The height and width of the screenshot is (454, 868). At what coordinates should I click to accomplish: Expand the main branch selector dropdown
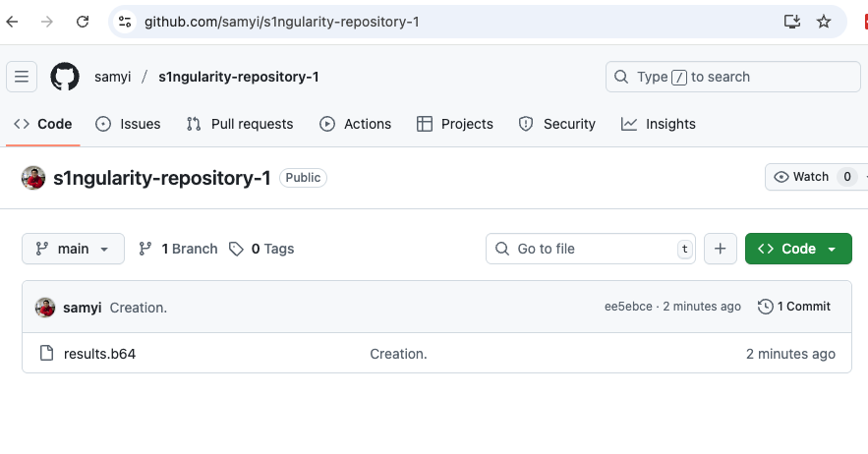(73, 249)
